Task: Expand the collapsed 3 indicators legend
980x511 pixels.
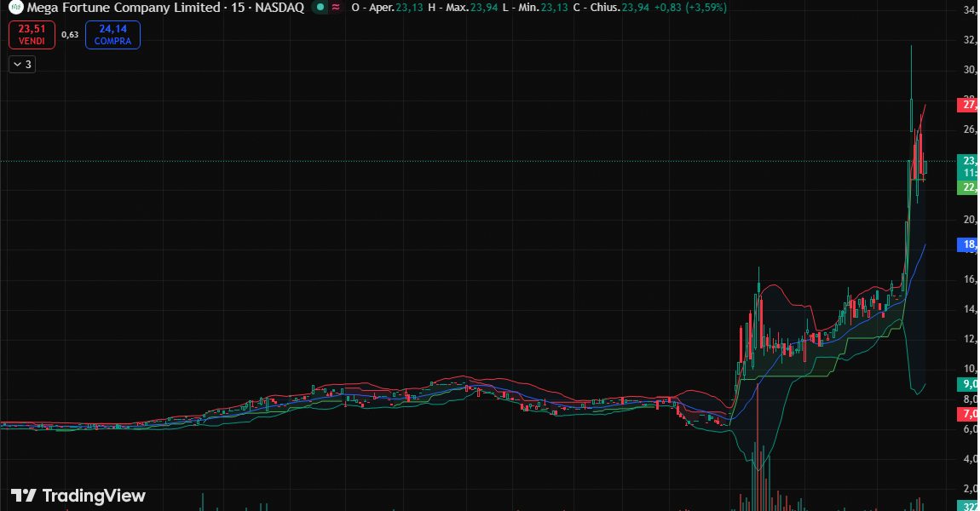Action: [x=22, y=65]
